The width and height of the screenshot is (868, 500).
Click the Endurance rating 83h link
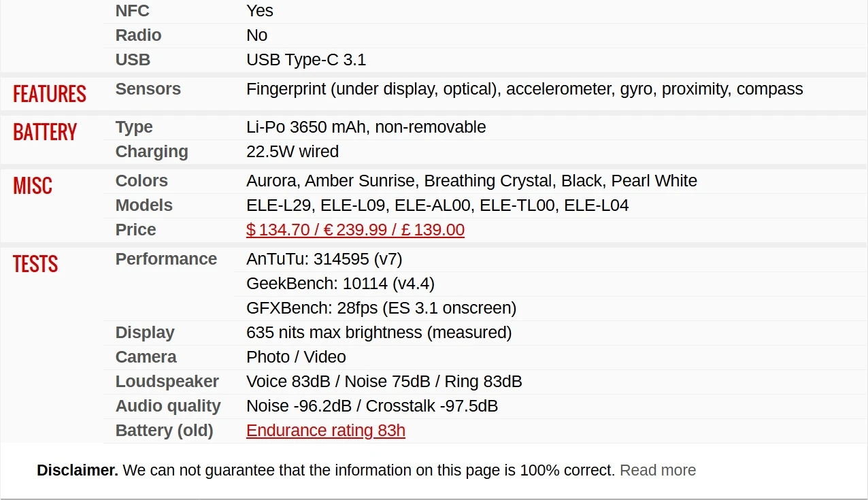[326, 431]
